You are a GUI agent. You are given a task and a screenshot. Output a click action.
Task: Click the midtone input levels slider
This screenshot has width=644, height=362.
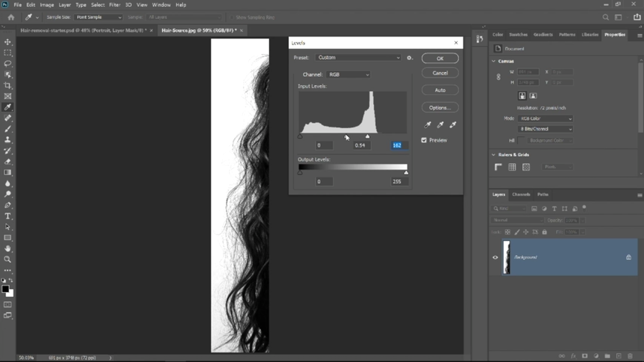coord(346,136)
